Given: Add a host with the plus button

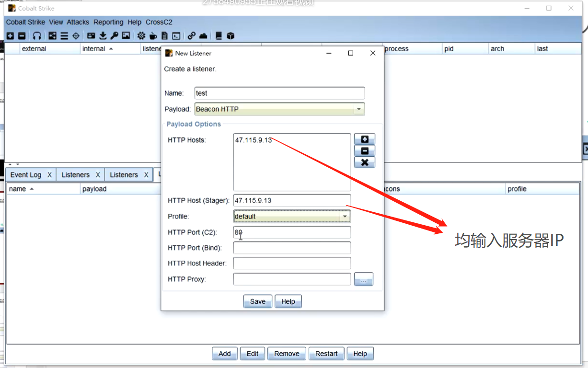Looking at the screenshot, I should tap(365, 139).
